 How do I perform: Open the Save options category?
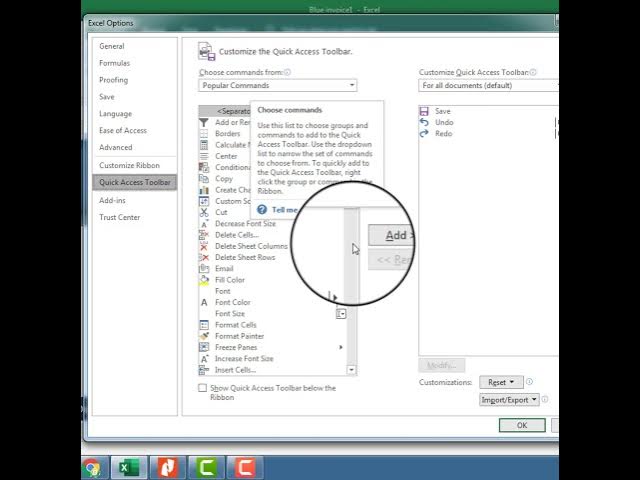click(107, 97)
